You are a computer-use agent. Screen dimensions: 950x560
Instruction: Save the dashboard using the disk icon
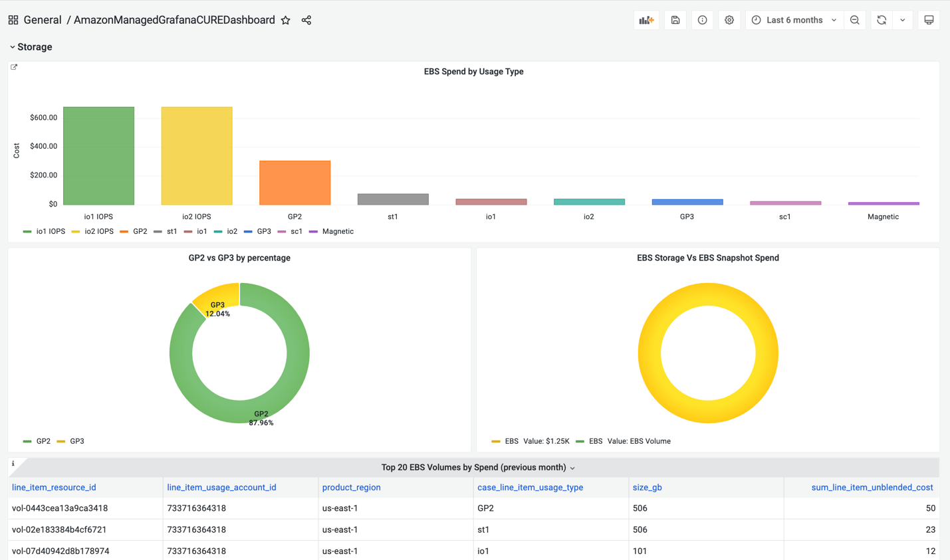(675, 20)
